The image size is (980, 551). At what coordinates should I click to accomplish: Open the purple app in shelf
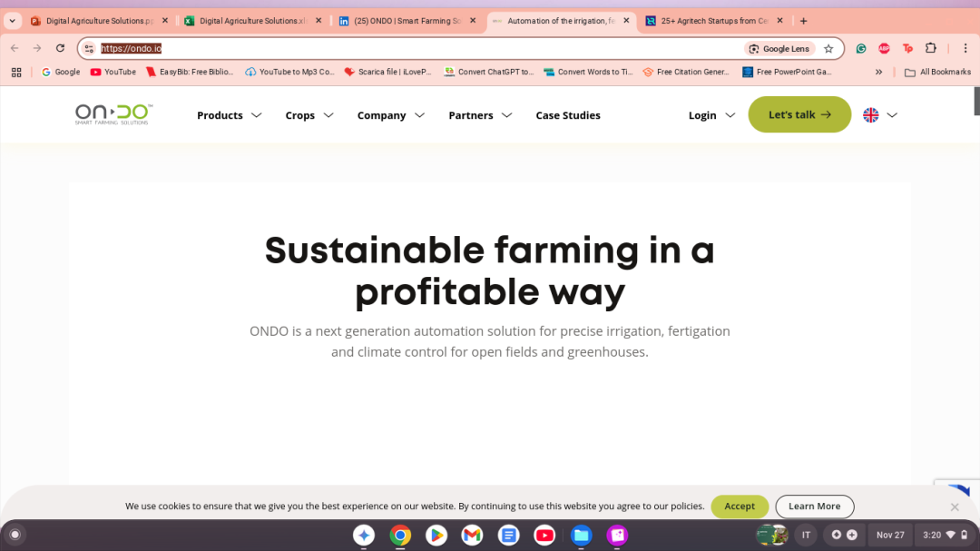coord(617,535)
